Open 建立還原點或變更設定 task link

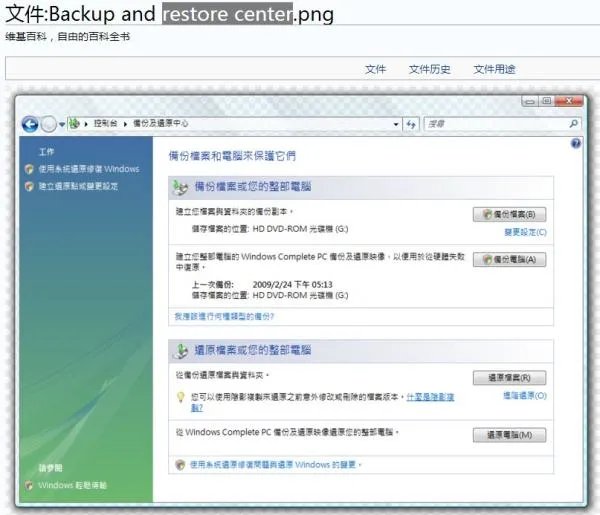78,186
